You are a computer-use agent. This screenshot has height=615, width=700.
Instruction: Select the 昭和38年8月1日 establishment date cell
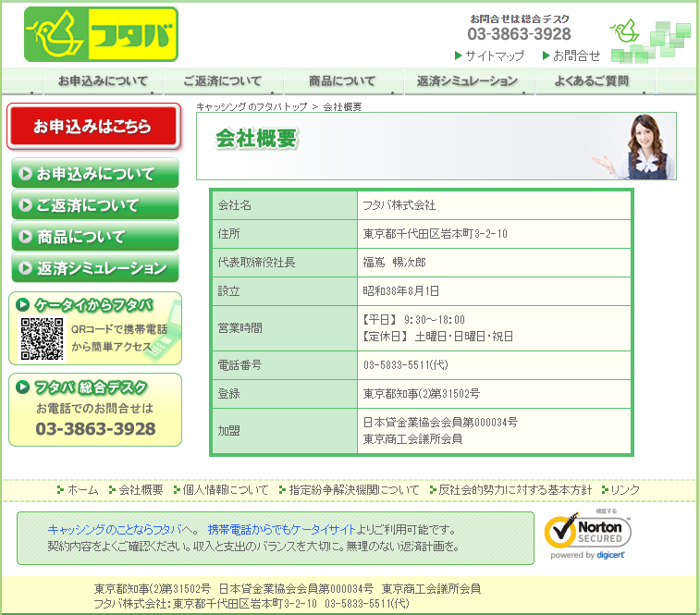[x=494, y=291]
